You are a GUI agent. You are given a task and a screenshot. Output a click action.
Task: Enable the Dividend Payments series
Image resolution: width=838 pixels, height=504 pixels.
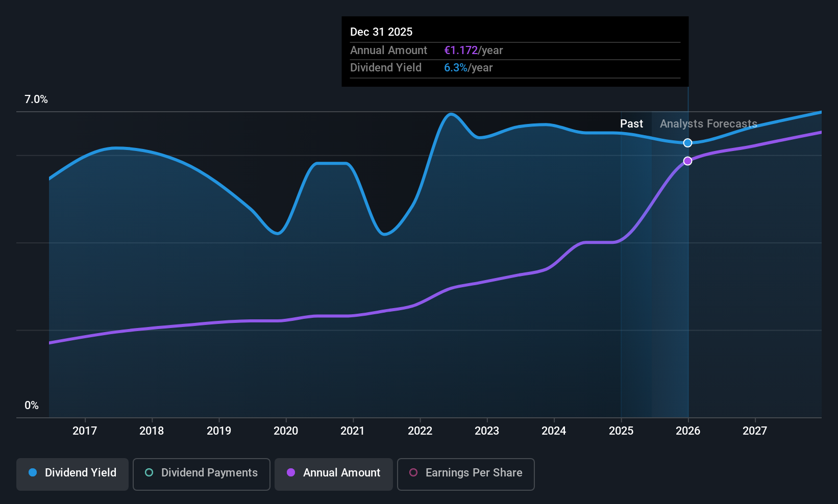coord(202,474)
